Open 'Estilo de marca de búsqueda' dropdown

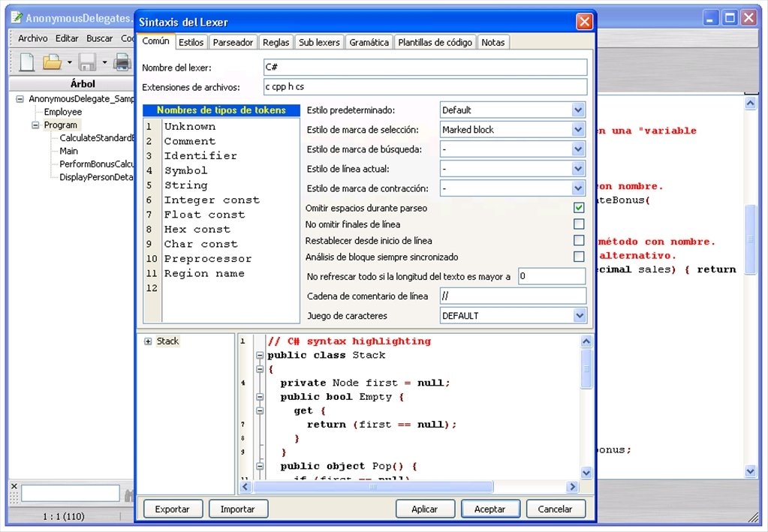point(578,149)
